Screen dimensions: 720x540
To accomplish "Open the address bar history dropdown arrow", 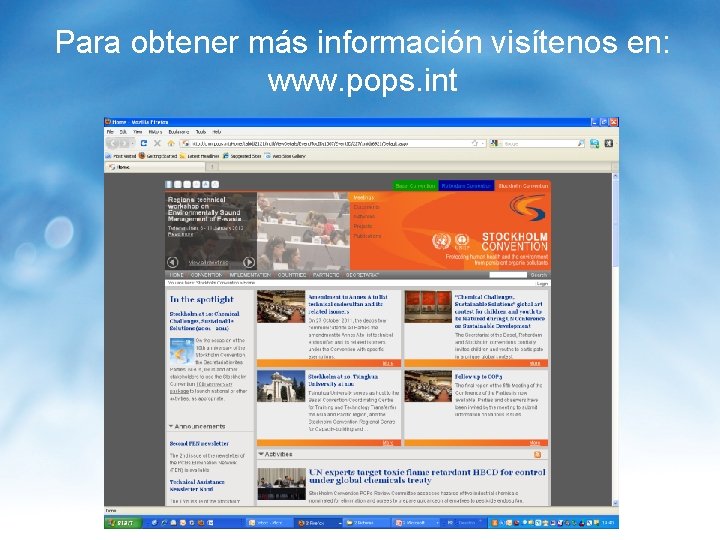I will coord(483,143).
